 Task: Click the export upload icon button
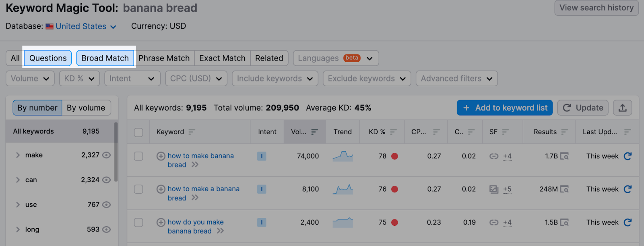click(x=622, y=108)
